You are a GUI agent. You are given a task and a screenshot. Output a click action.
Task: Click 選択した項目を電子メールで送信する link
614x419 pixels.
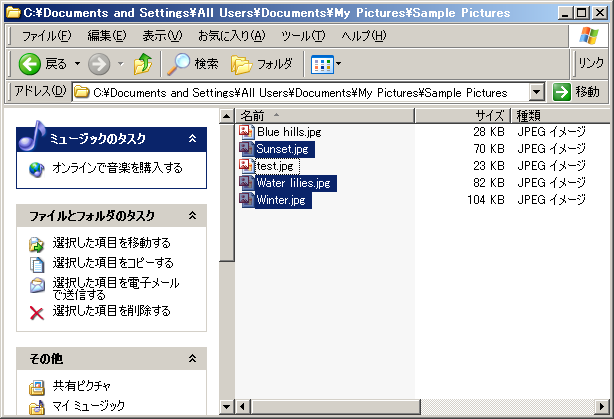click(x=116, y=288)
